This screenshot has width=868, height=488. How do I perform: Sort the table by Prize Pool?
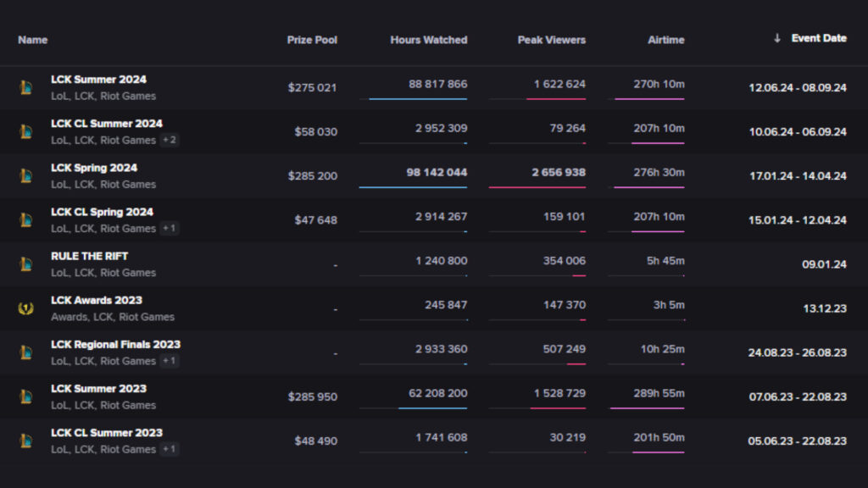[x=313, y=40]
